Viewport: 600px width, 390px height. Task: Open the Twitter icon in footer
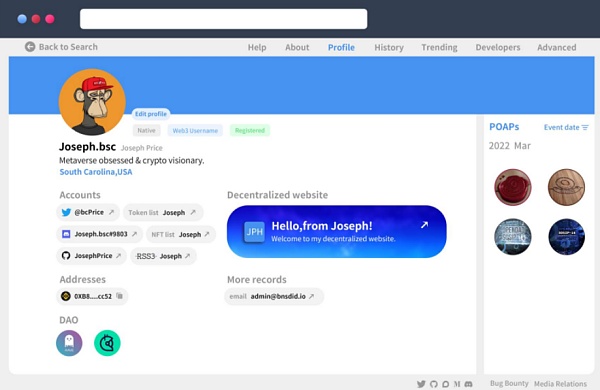(x=421, y=384)
